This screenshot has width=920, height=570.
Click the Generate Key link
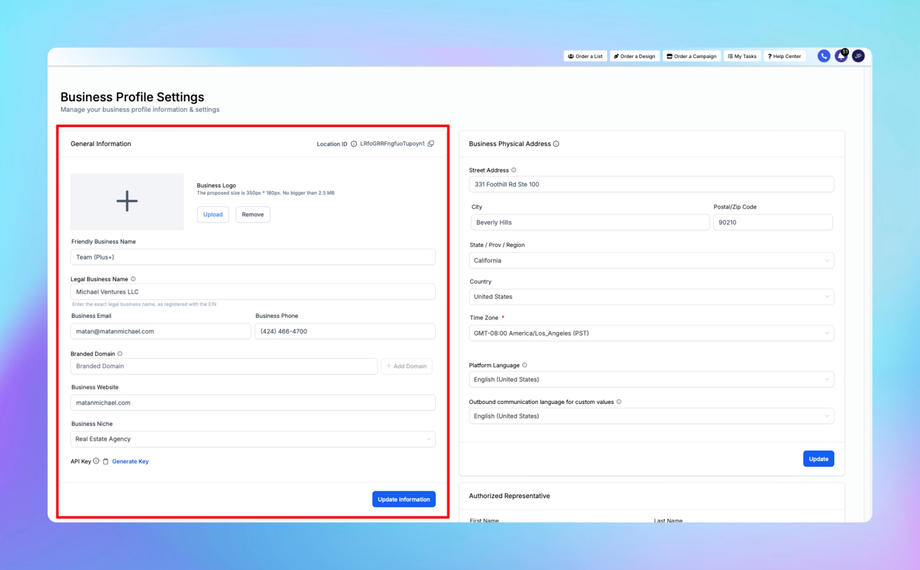[x=130, y=462]
